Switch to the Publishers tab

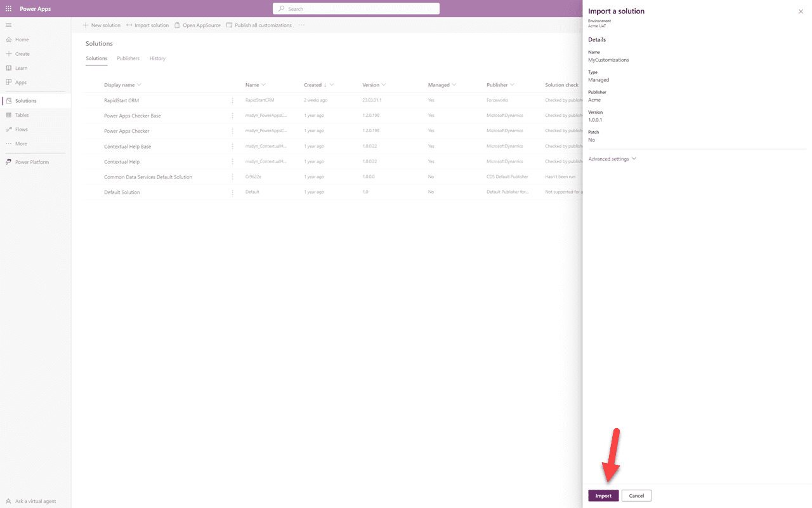pyautogui.click(x=128, y=58)
